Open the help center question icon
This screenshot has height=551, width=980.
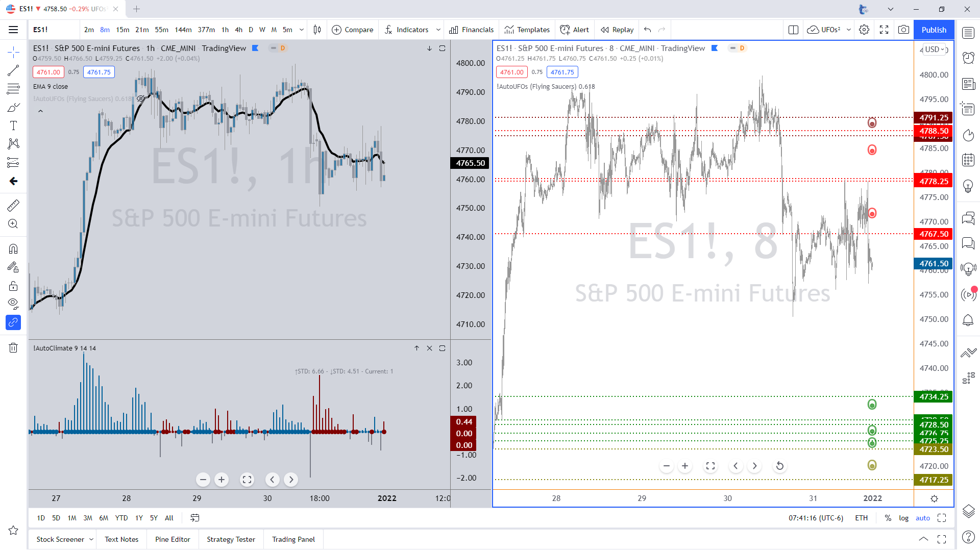tap(968, 537)
